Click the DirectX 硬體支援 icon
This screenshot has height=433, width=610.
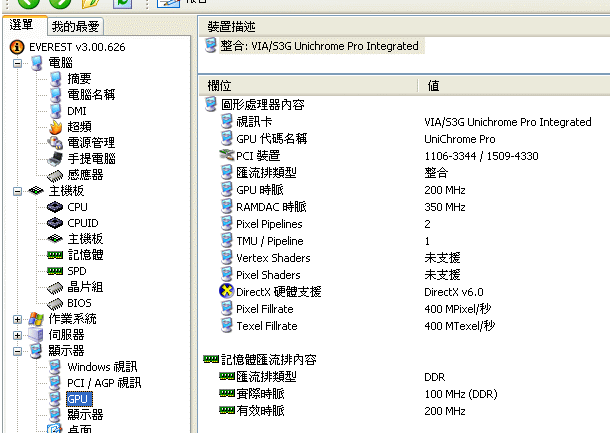point(226,291)
